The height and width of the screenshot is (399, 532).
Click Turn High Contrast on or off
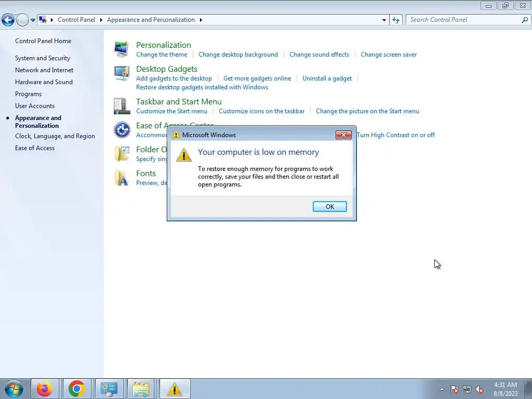point(395,135)
